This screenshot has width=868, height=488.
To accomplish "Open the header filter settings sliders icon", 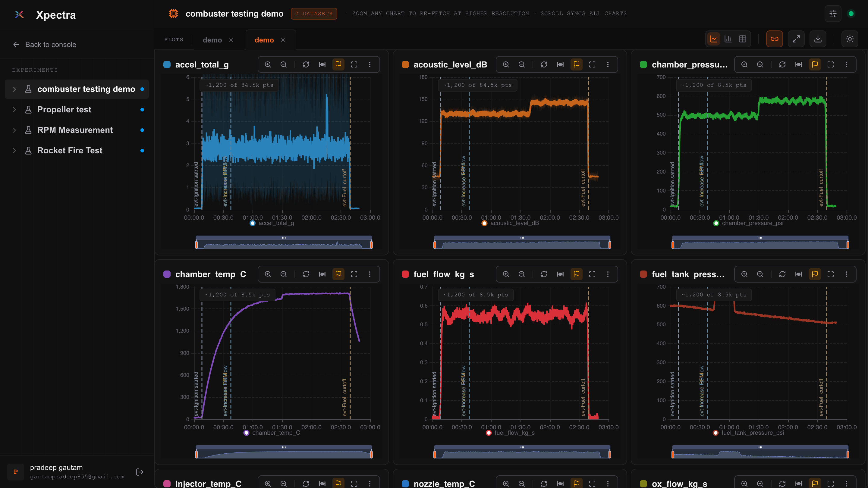I will (x=833, y=14).
